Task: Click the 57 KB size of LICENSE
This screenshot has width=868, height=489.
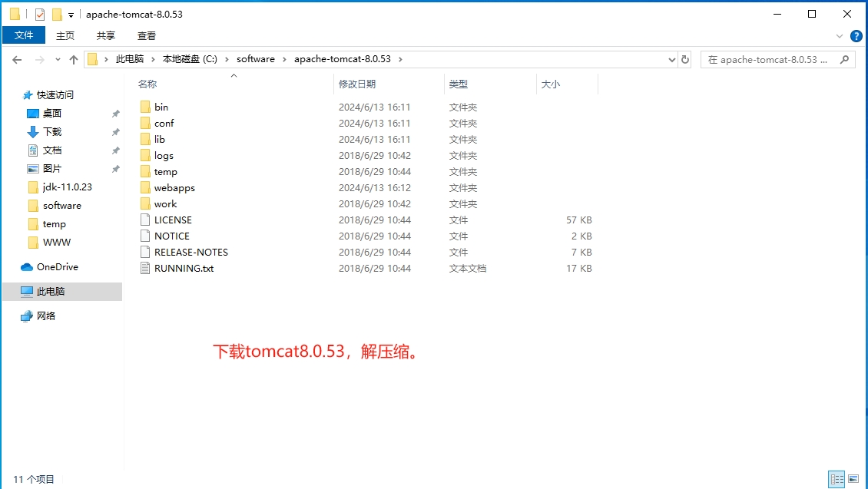Action: point(579,220)
